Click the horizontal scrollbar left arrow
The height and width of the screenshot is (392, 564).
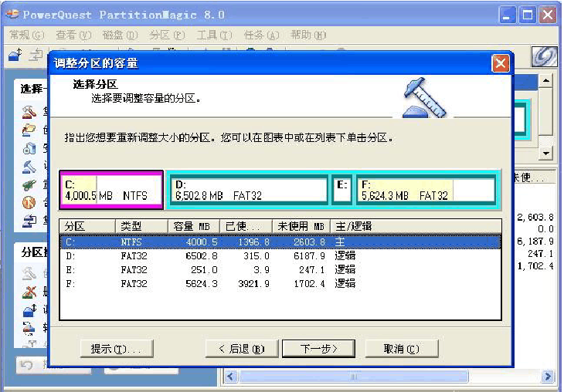(x=231, y=377)
